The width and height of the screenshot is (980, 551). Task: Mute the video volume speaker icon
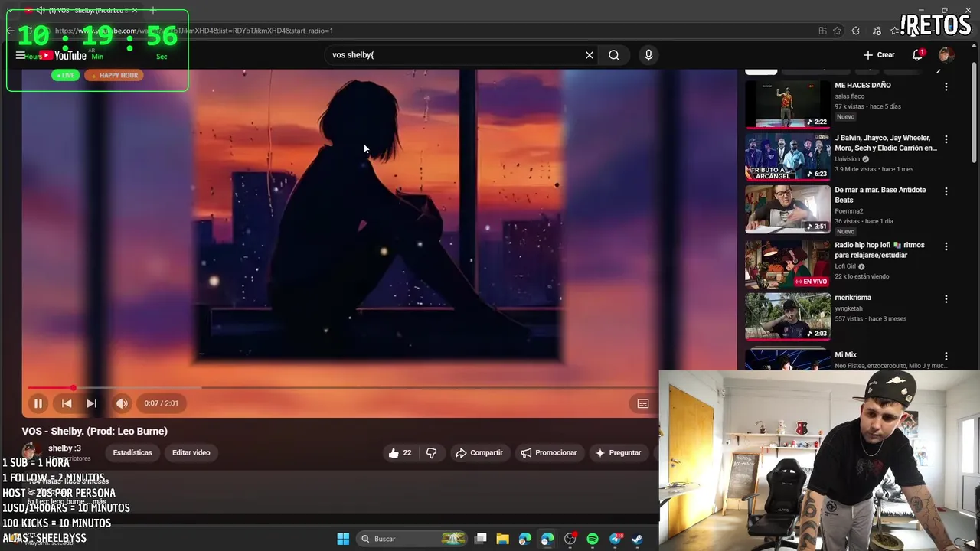click(x=122, y=403)
